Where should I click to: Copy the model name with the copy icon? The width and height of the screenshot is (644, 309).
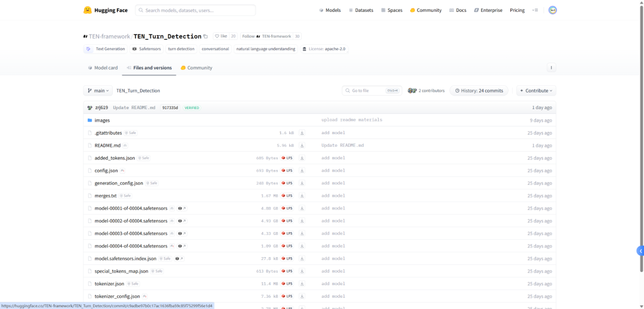[x=205, y=36]
